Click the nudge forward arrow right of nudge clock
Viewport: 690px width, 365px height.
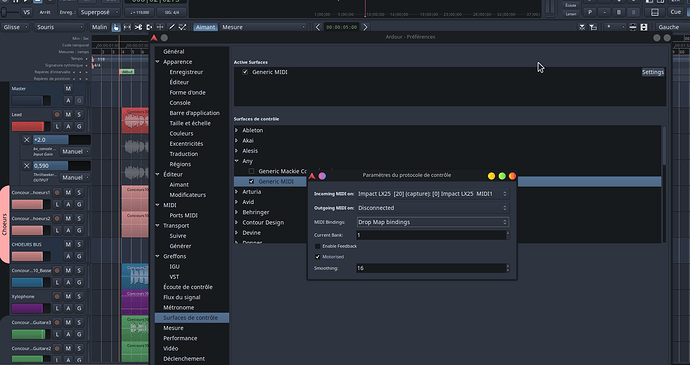point(365,27)
